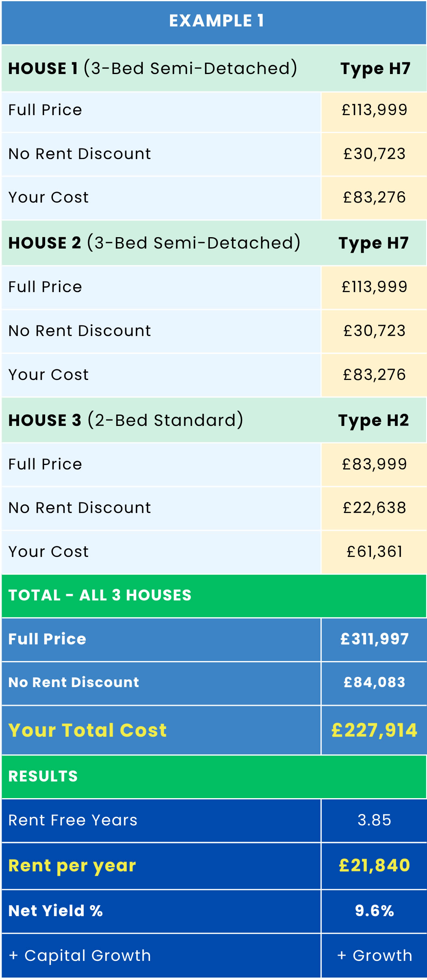Click House 1 Type H7 label

tap(375, 68)
